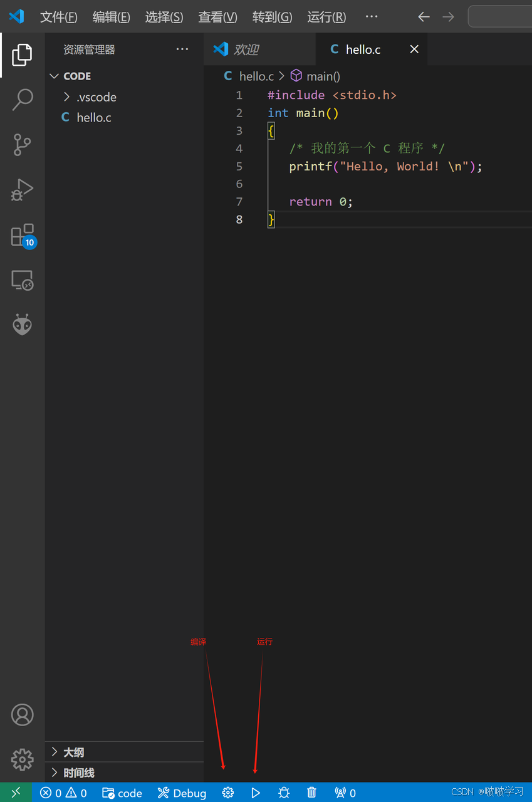Click the broadcast ports icon in status bar
The width and height of the screenshot is (532, 802).
345,793
